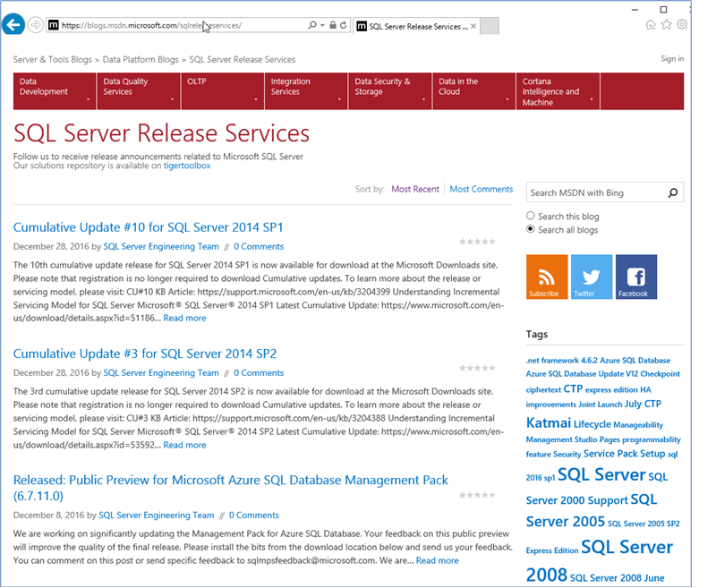Viewport: 716px width, 588px height.
Task: Open the tigertoolbox repository link
Action: (x=187, y=166)
